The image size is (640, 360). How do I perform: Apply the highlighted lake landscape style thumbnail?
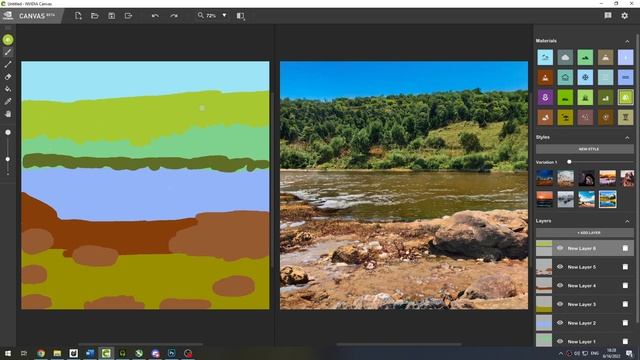(607, 199)
